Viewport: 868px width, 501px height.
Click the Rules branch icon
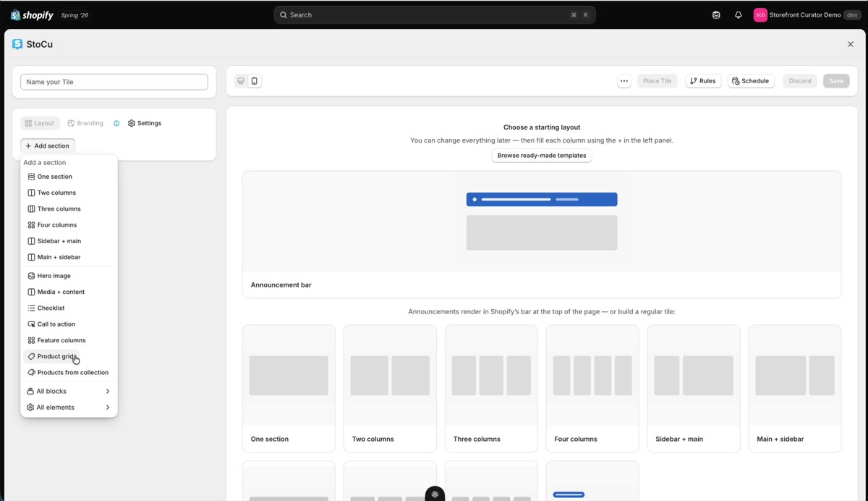[694, 81]
